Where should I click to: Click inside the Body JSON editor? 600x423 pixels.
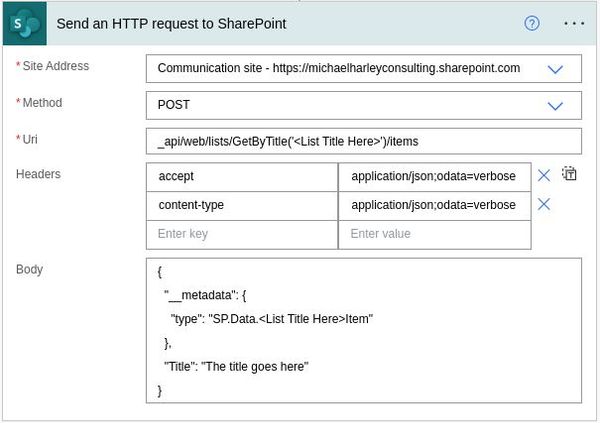point(364,331)
